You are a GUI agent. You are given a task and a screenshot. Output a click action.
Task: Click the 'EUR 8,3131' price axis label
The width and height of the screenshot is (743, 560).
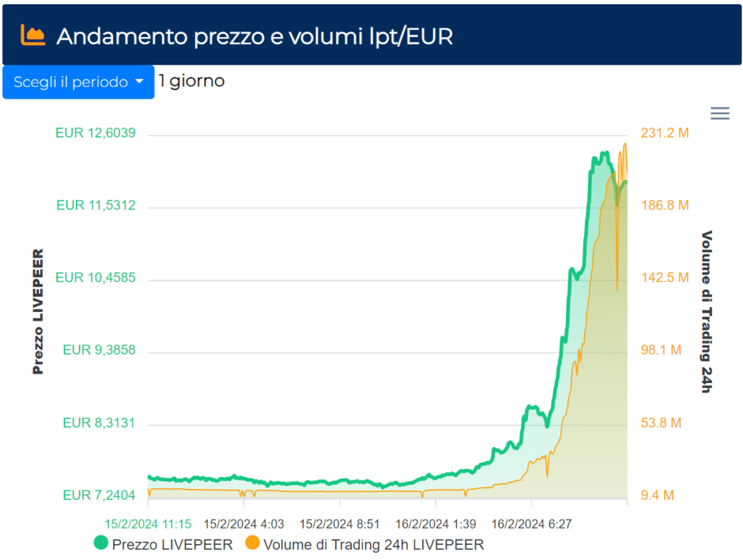99,423
